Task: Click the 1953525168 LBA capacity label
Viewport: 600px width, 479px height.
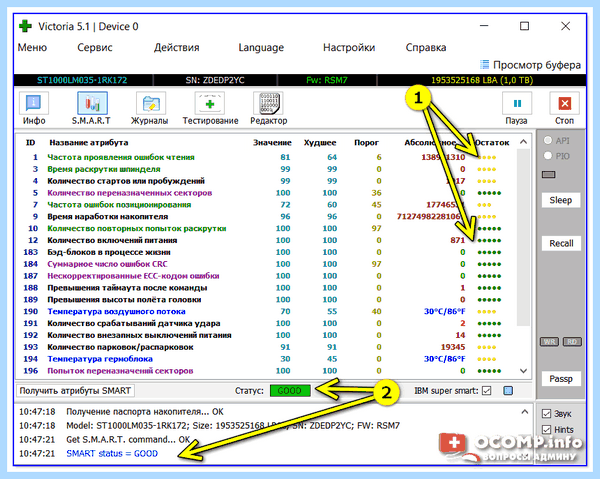Action: [x=482, y=80]
